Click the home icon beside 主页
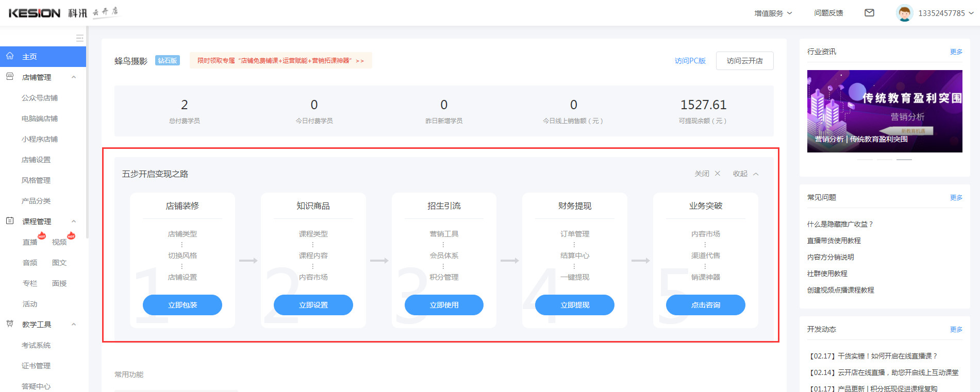Viewport: 980px width, 392px height. (10, 56)
